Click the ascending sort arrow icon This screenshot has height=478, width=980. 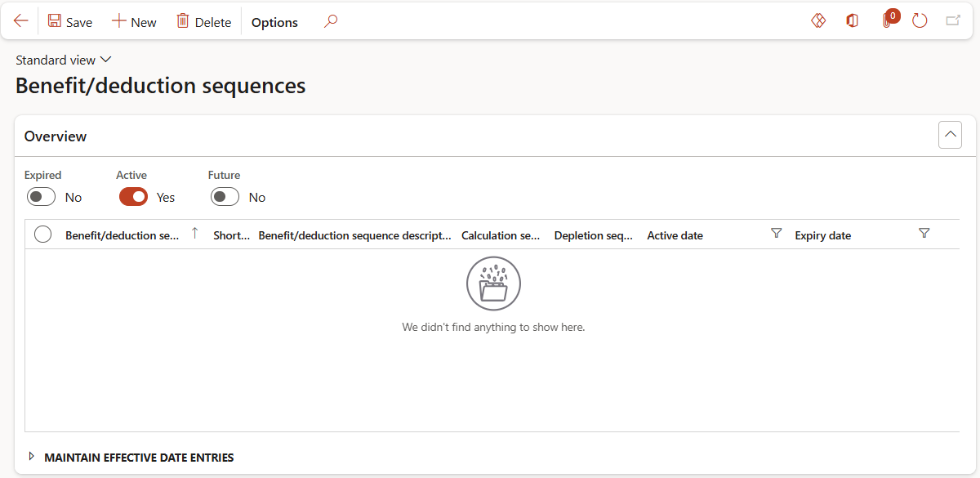[x=194, y=234]
